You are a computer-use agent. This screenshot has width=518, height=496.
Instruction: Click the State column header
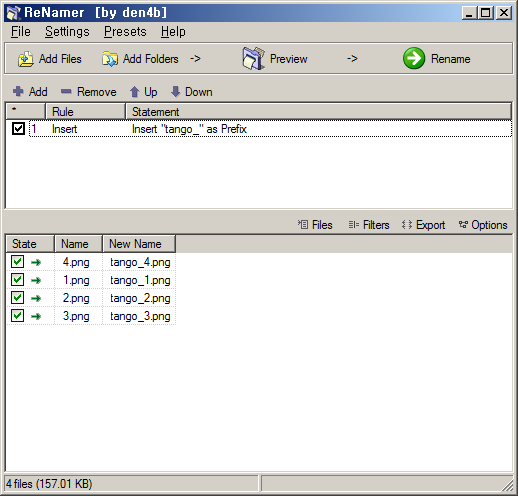[x=30, y=244]
